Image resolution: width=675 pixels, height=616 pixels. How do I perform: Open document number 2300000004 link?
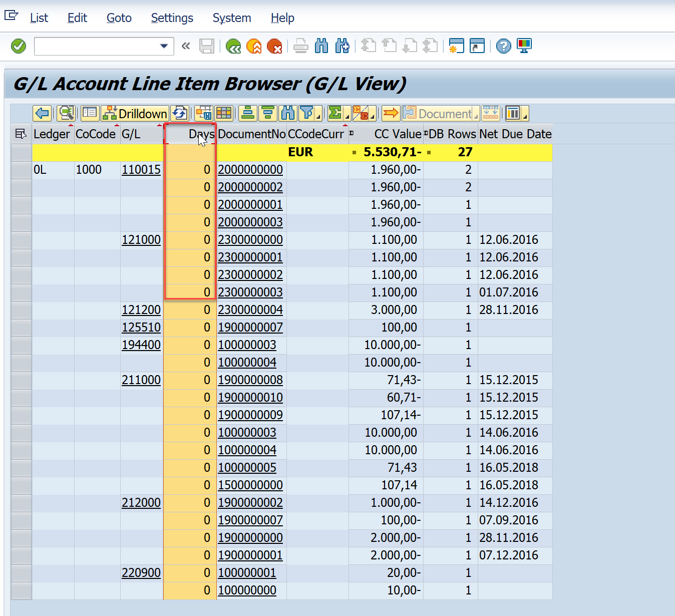[x=250, y=310]
